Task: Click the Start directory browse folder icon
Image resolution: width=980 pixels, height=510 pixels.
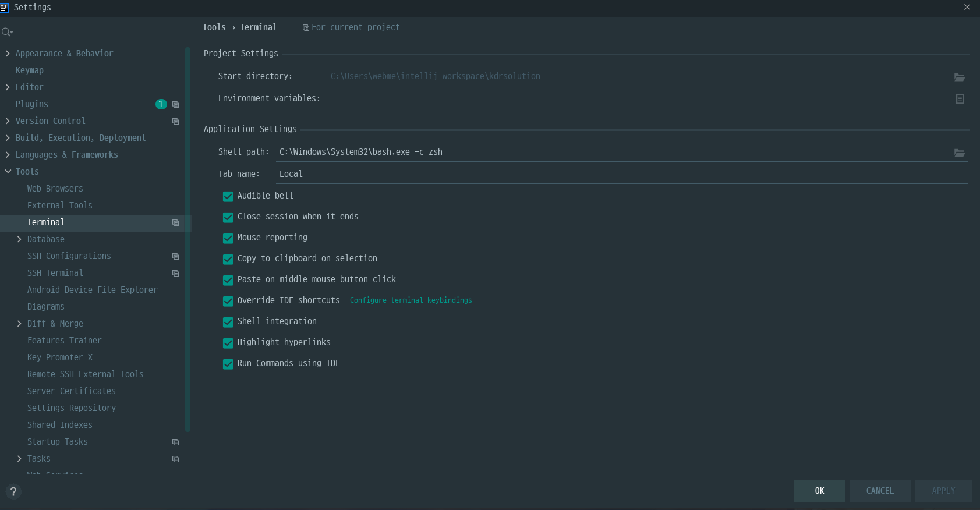Action: (960, 77)
